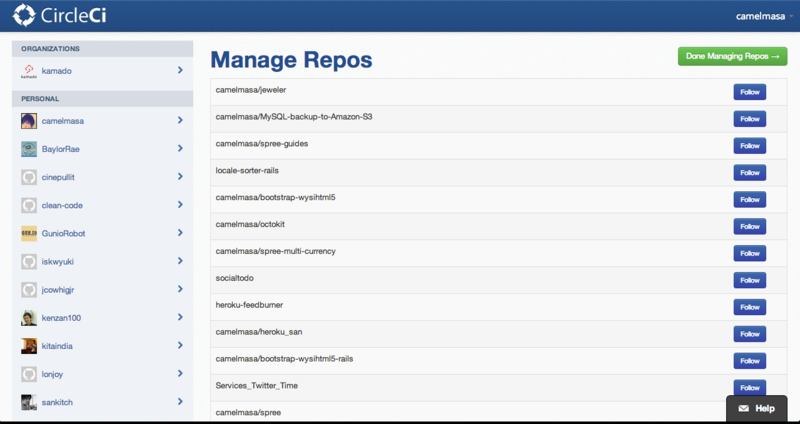Follow the camelmasa/bootstrap-wysihtml5 repo

(749, 199)
